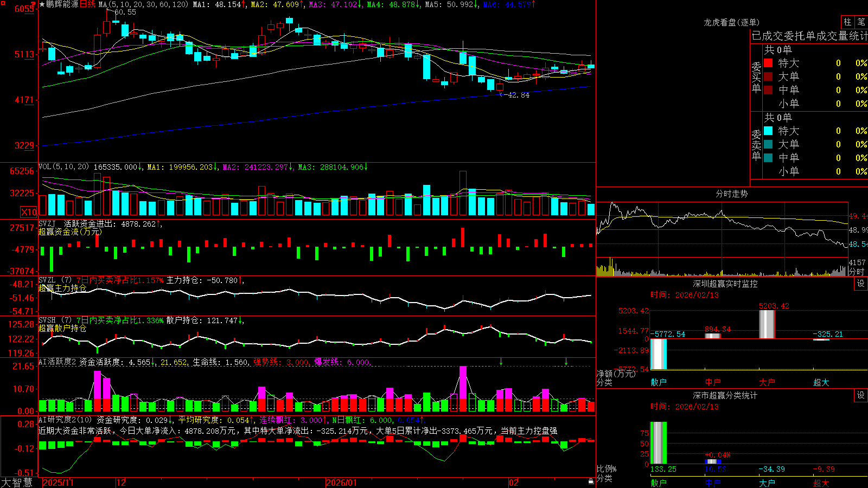Click the 894.34 中户 bar in 实时监控
The height and width of the screenshot is (488, 868).
713,336
